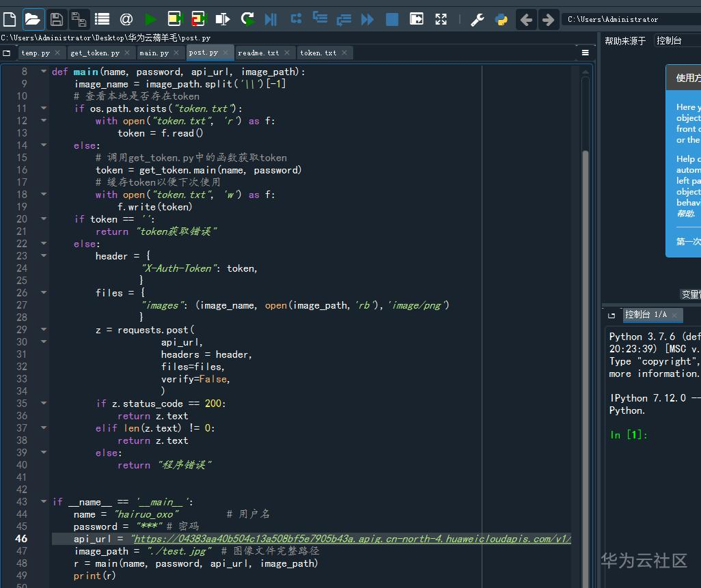Viewport: 701px width, 588px height.
Task: Collapse the fold arrow at line 43
Action: (x=44, y=502)
